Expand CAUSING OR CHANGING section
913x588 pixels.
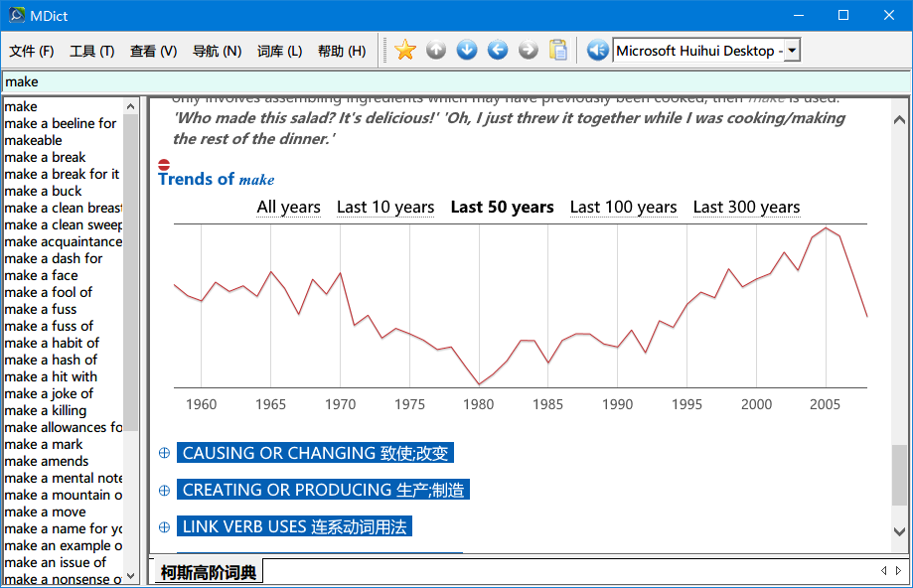pos(164,453)
